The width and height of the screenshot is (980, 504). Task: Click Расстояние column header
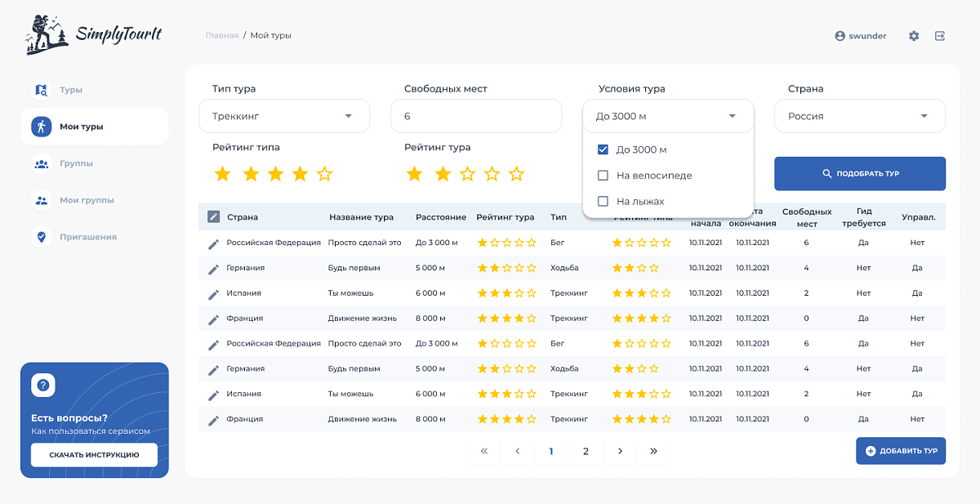click(441, 217)
